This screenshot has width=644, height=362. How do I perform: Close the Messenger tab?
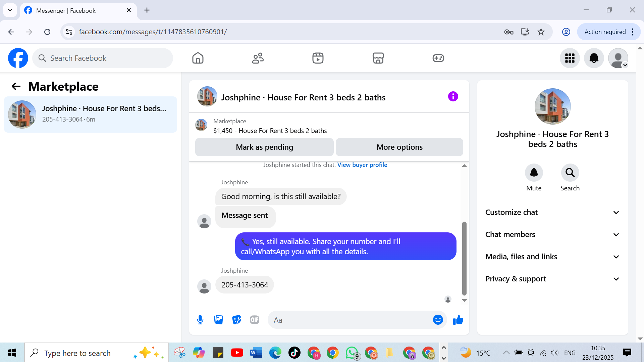(x=129, y=10)
